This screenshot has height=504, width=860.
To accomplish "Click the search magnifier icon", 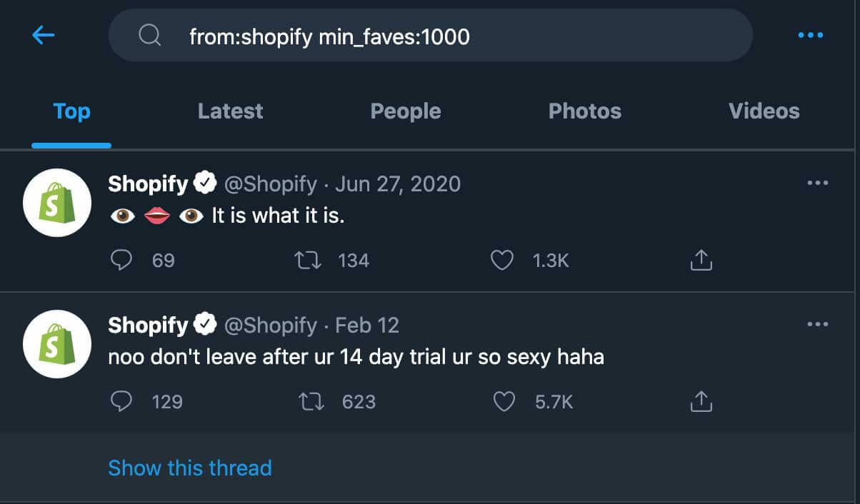I will tap(149, 35).
